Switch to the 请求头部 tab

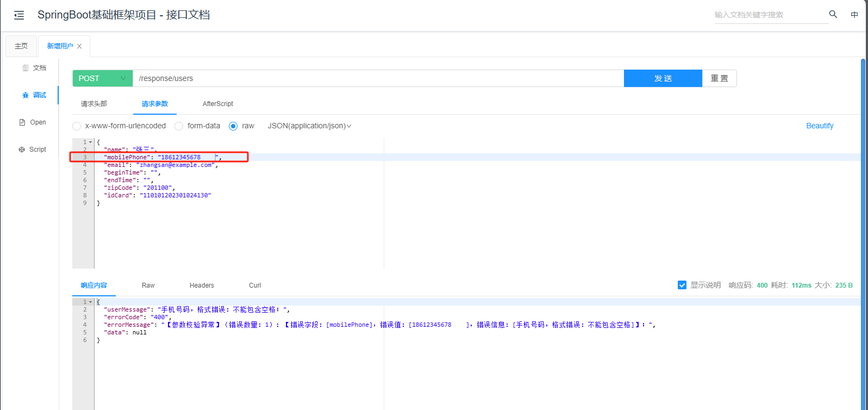click(x=94, y=104)
